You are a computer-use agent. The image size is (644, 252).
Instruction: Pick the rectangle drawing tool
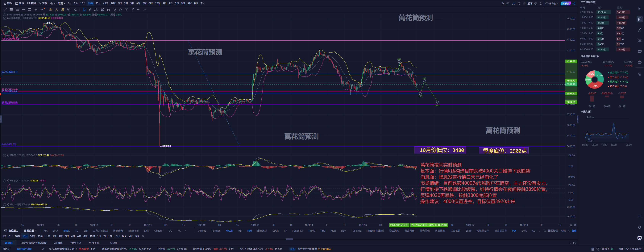(30, 10)
